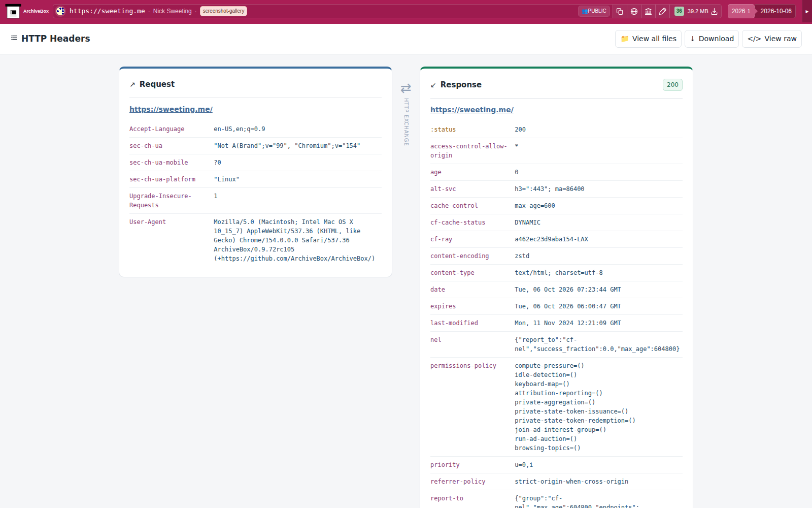Screen dimensions: 812x508
Task: Click the Nick Sweeting title text
Action: point(172,11)
